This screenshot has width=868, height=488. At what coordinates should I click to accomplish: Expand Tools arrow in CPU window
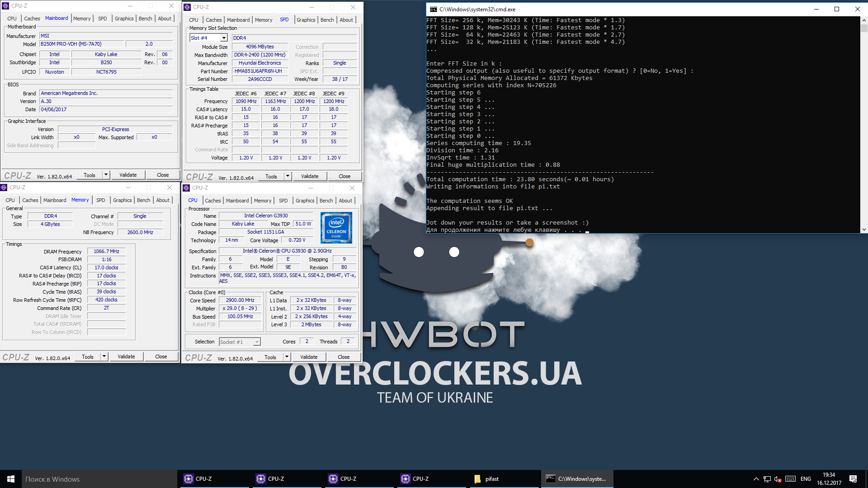(x=287, y=357)
